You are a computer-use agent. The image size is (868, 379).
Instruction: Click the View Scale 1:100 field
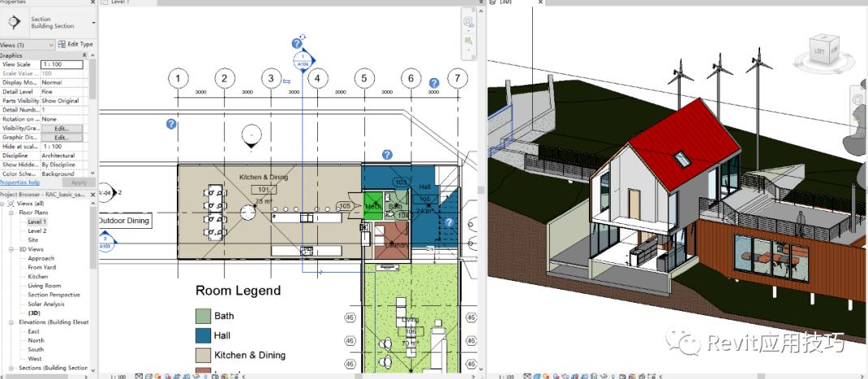pyautogui.click(x=62, y=64)
